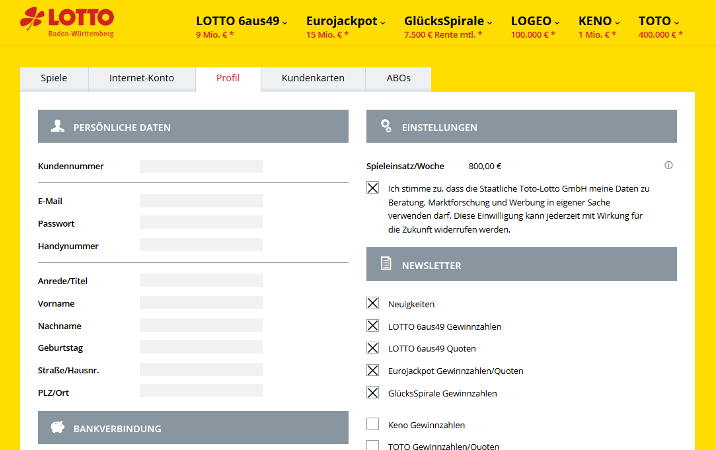Click the 800,00 € Spieleinsatz value
Viewport: 716px width, 450px height.
pyautogui.click(x=484, y=166)
